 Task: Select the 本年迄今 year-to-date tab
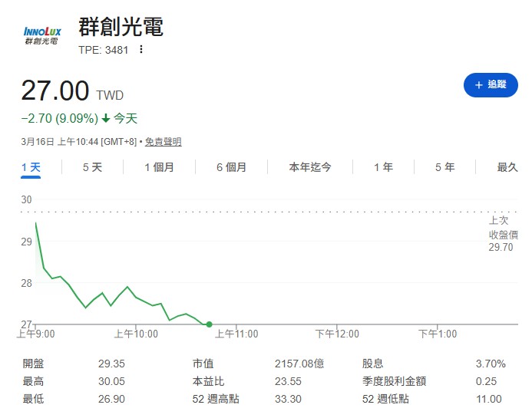click(x=310, y=167)
